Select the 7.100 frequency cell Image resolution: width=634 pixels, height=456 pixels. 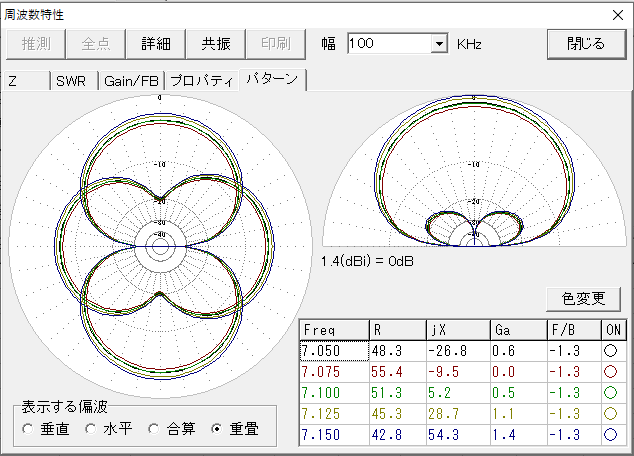(334, 393)
